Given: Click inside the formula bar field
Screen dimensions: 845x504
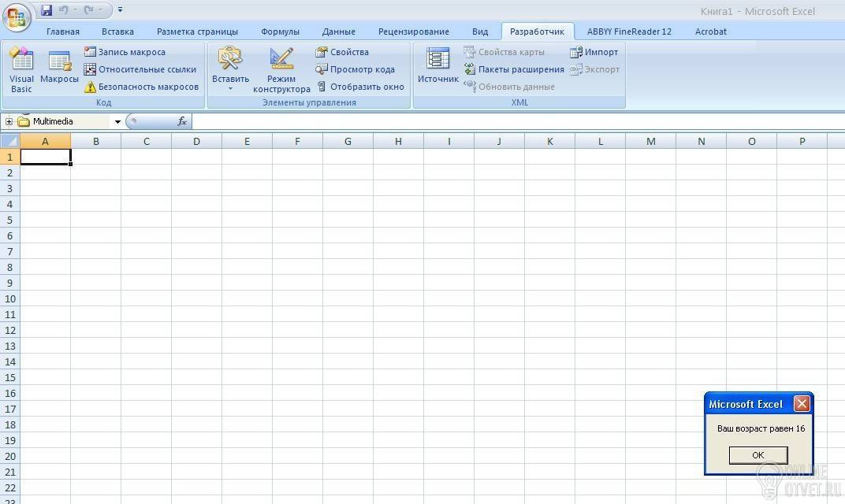Looking at the screenshot, I should [518, 122].
